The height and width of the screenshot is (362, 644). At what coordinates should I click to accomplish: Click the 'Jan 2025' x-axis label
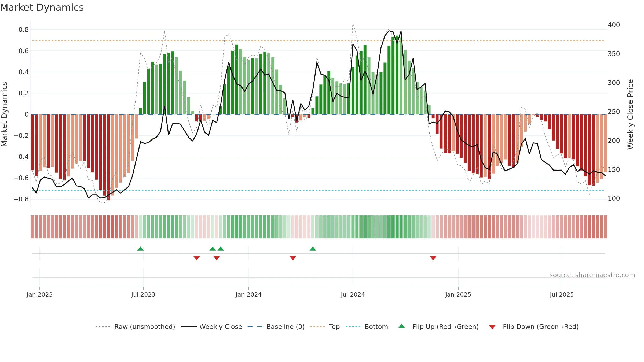458,294
